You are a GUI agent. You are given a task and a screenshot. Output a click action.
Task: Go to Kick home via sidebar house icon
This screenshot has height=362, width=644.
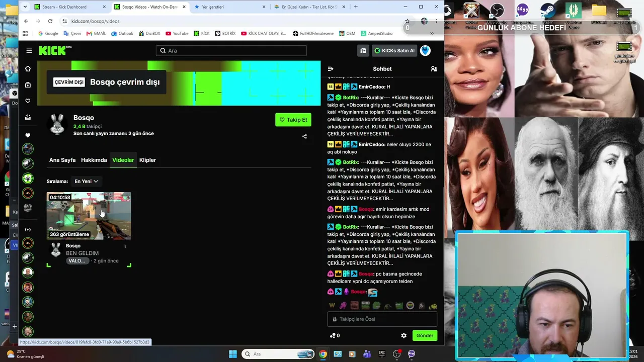(28, 69)
